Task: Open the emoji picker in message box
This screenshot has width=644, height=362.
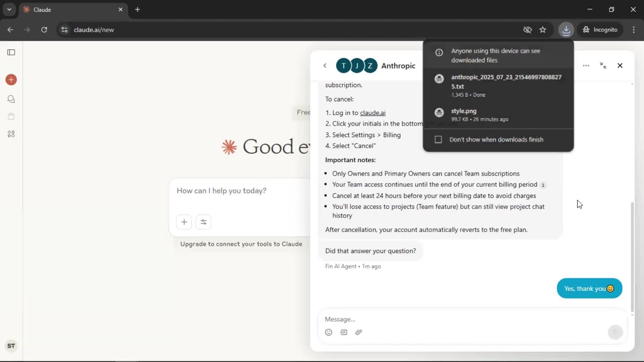Action: click(x=329, y=332)
